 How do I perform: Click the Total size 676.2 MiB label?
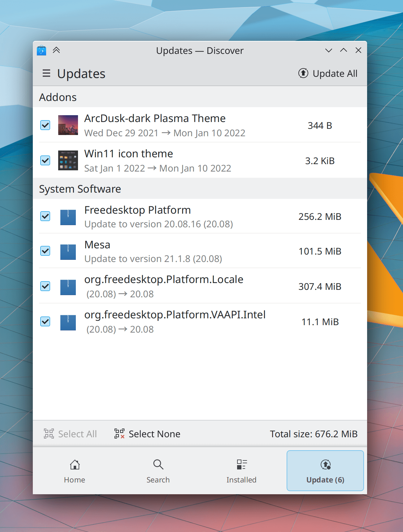point(314,434)
